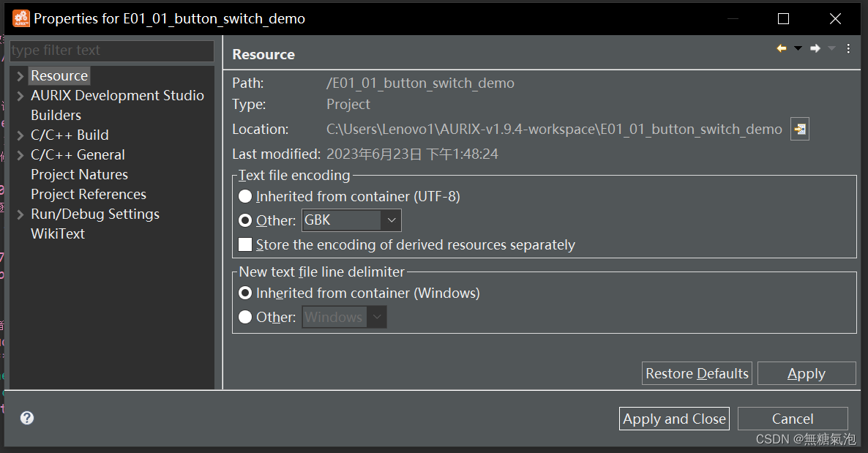This screenshot has width=868, height=453.
Task: Enable Store the encoding of derived resources separately
Action: pos(244,244)
